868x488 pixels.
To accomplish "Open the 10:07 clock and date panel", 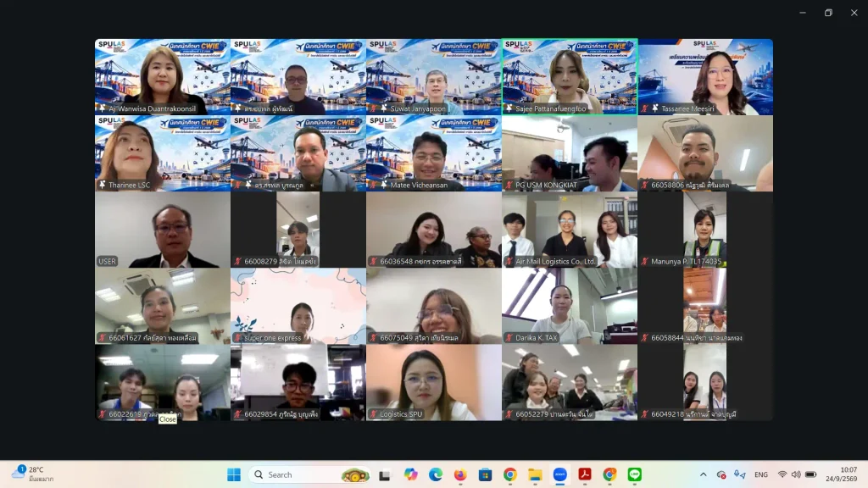I will [x=842, y=474].
